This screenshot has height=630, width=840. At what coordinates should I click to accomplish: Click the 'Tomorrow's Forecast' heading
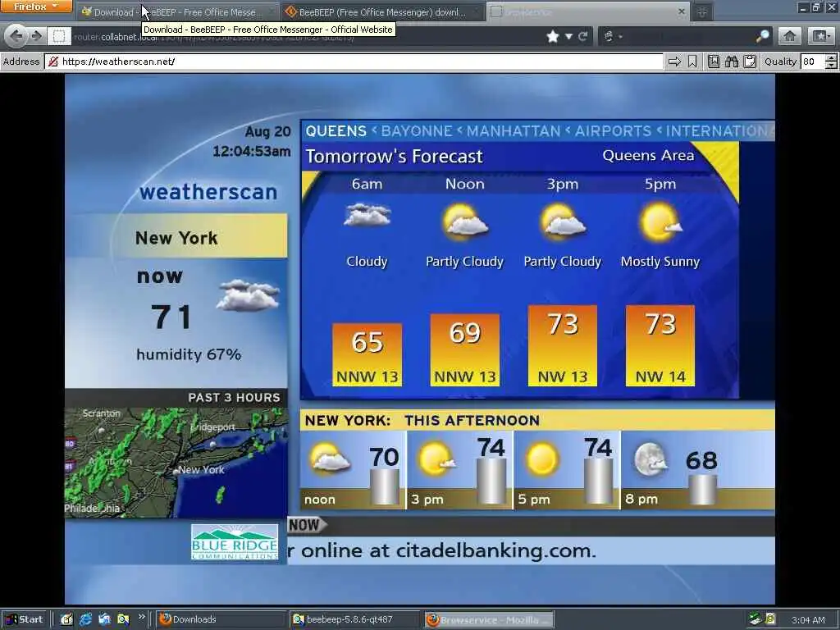(x=395, y=157)
